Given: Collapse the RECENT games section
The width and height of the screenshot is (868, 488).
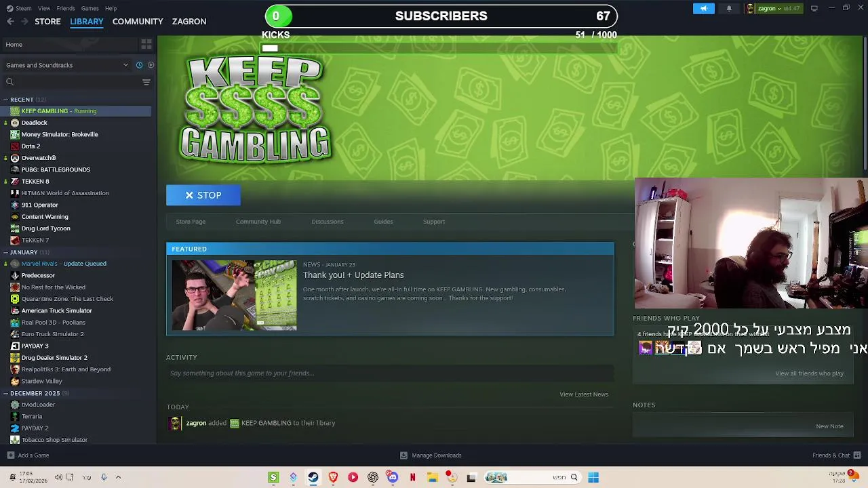Looking at the screenshot, I should [x=5, y=100].
